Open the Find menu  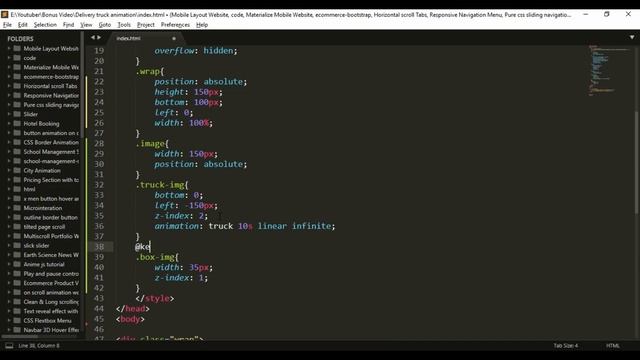[68, 25]
